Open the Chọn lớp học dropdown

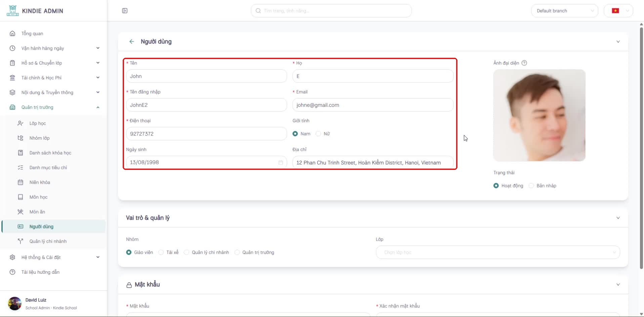pyautogui.click(x=498, y=252)
